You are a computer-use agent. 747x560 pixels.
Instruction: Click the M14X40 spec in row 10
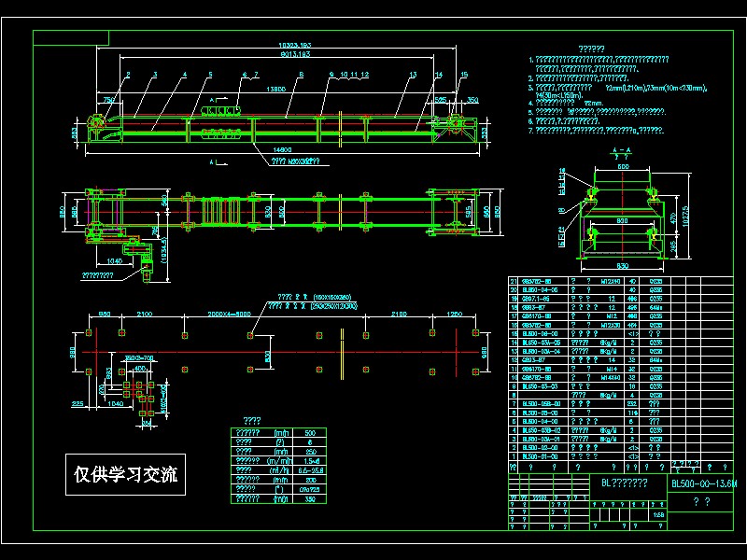point(611,378)
